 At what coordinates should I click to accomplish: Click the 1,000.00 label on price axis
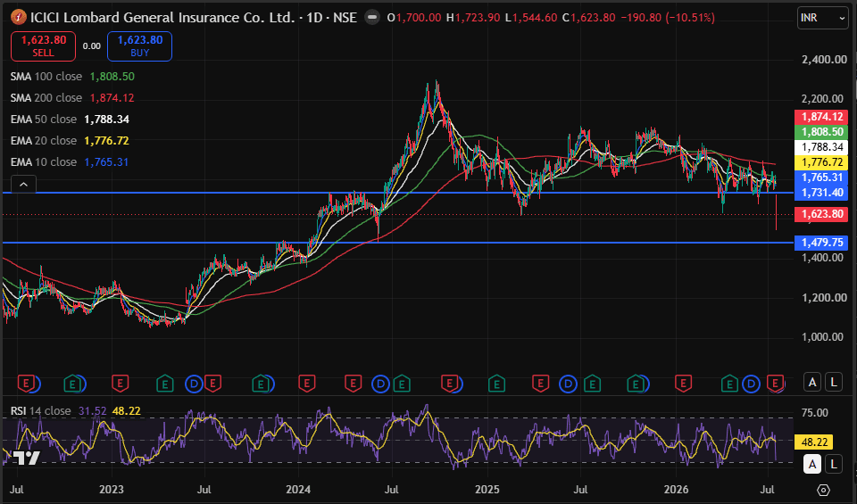[824, 337]
